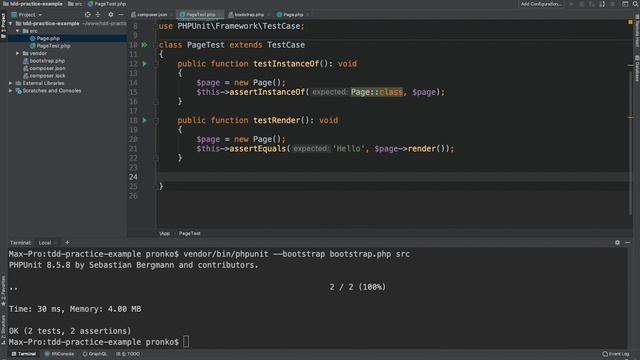640x360 pixels.
Task: Add a new terminal tab with the plus icon
Action: click(67, 242)
